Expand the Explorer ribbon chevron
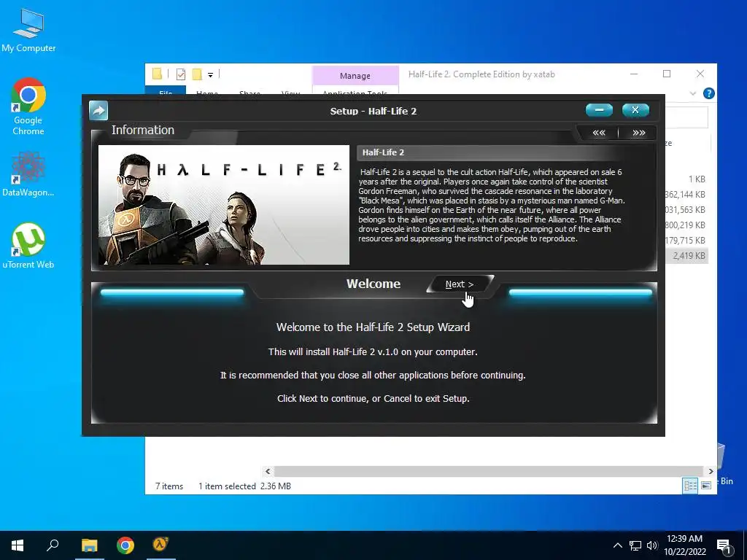747x560 pixels. click(693, 93)
